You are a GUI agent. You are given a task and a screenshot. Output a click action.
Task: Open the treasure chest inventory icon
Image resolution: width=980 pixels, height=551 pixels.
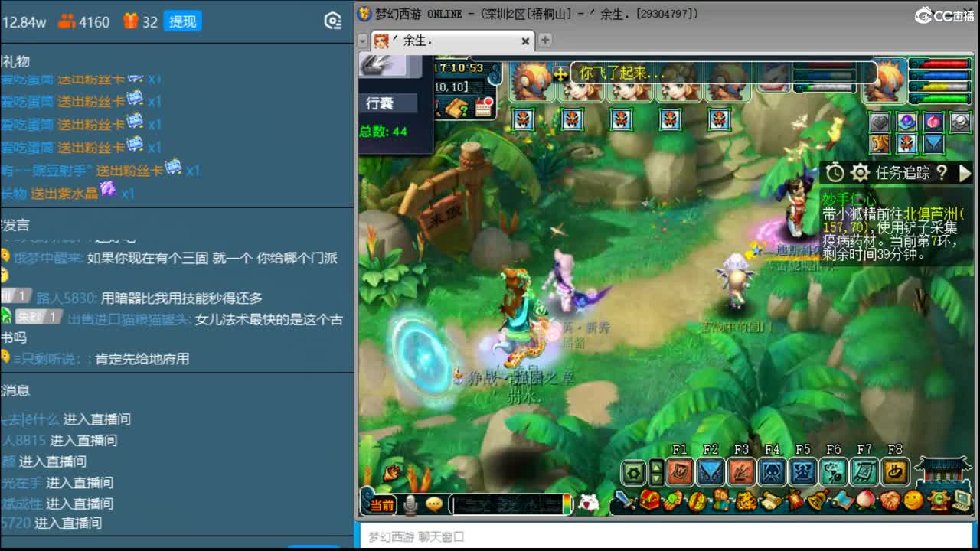[x=650, y=502]
